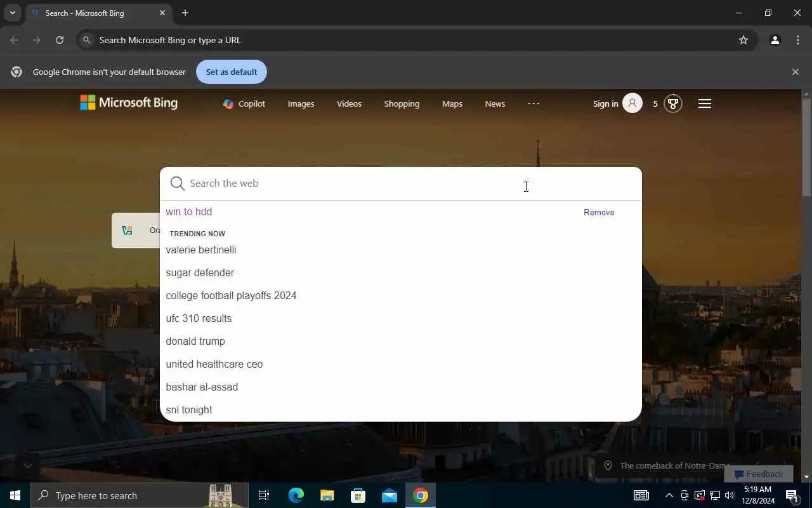The height and width of the screenshot is (508, 812).
Task: Click the page vertical scrollbar thumb
Action: [x=807, y=147]
